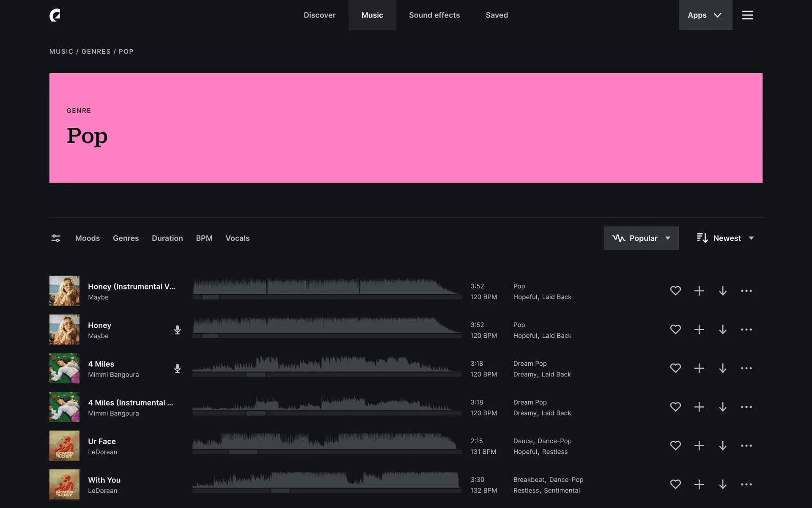The image size is (812, 508).
Task: Switch to the Sound effects tab
Action: tap(434, 15)
